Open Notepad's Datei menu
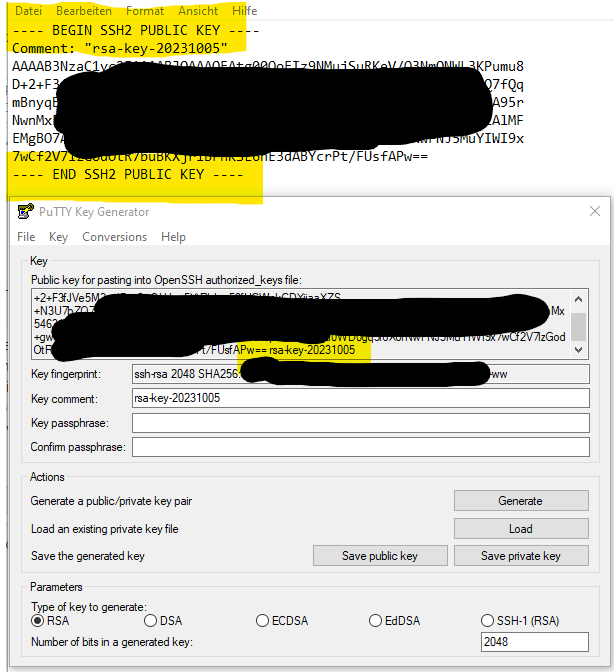The image size is (614, 672). click(28, 11)
